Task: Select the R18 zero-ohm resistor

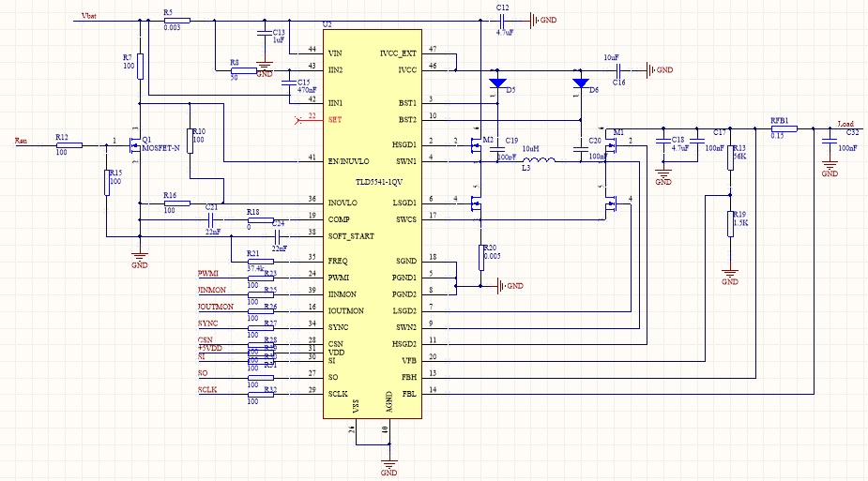Action: coord(260,220)
